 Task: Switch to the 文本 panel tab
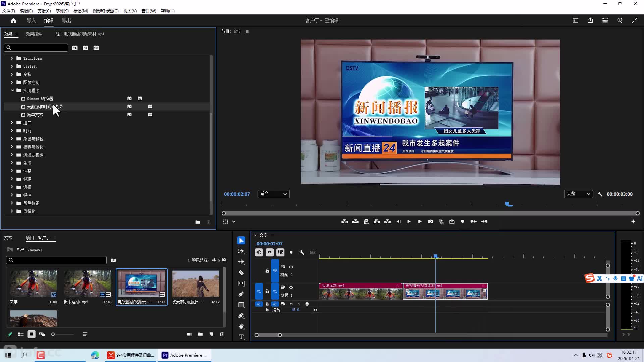8,238
